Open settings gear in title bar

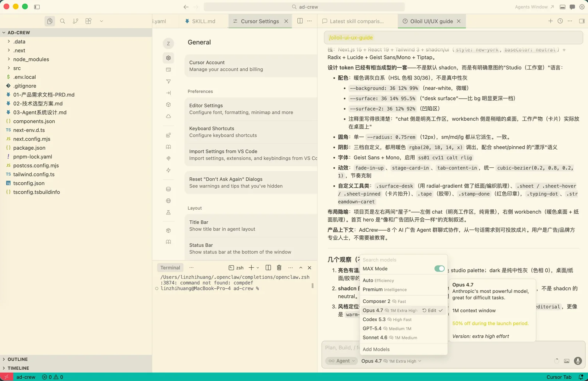tap(582, 7)
